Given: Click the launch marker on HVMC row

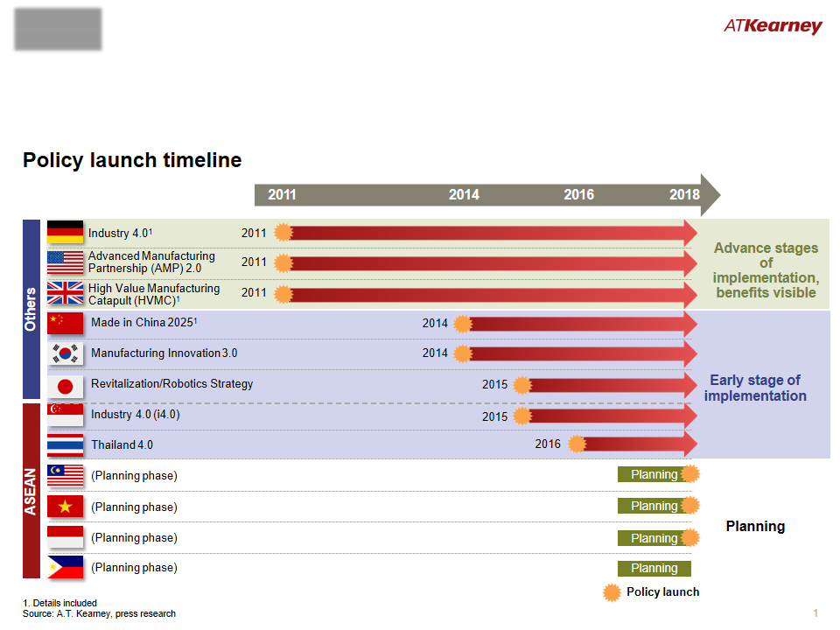Looking at the screenshot, I should [283, 294].
